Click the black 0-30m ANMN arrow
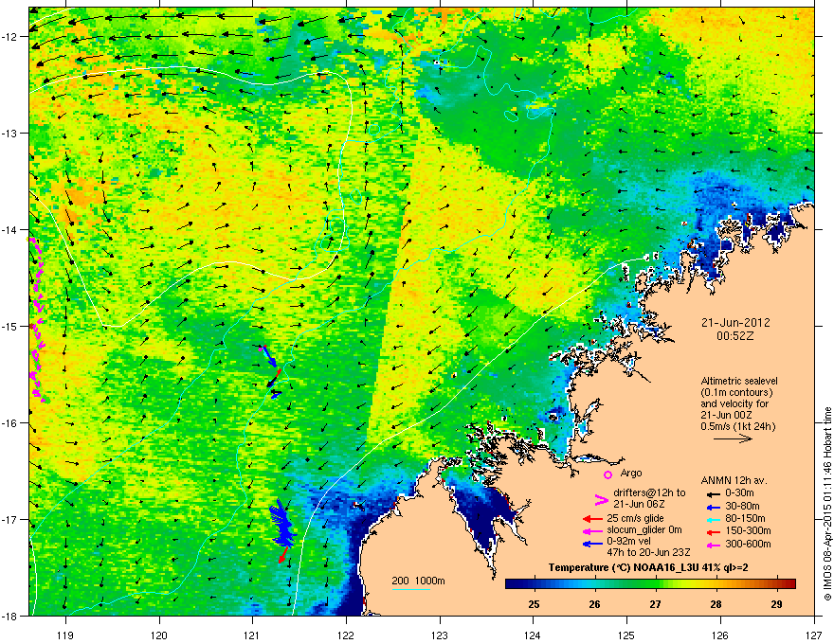The height and width of the screenshot is (644, 834). tap(713, 494)
